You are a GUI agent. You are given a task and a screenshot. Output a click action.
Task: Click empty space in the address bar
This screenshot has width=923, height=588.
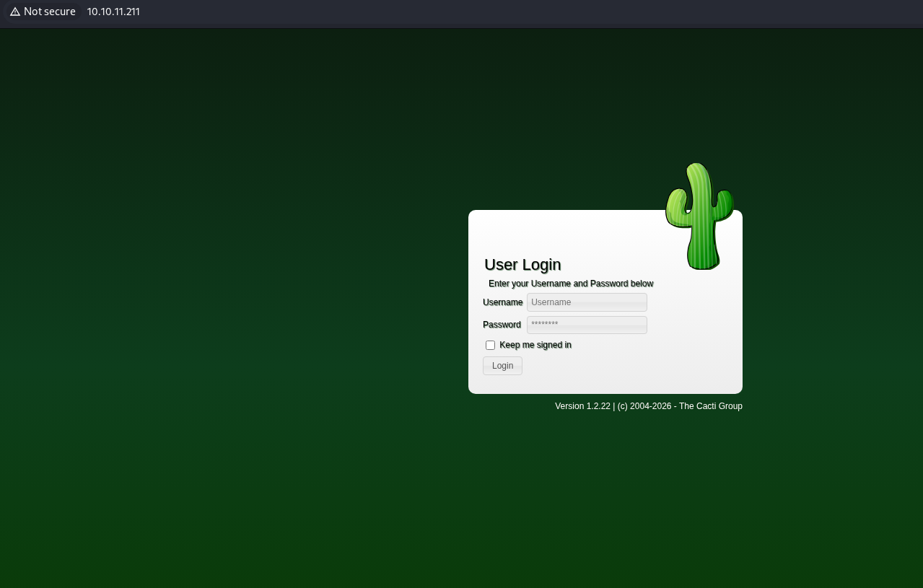[x=505, y=12]
